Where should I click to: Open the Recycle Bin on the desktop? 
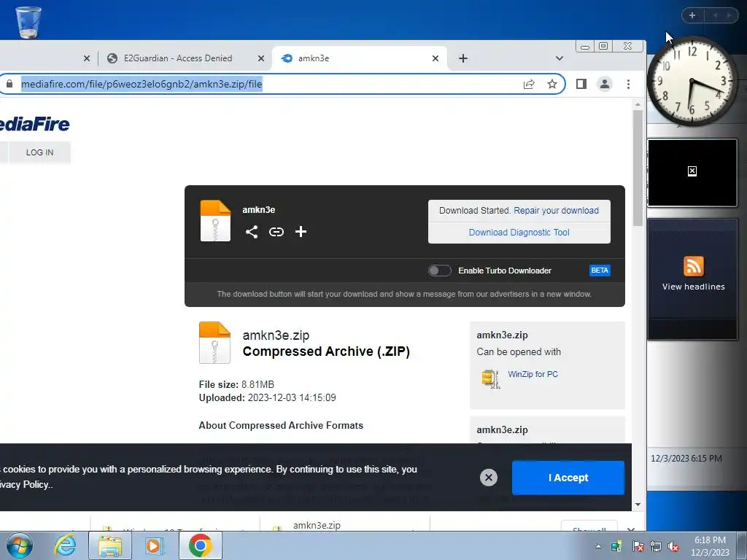coord(28,21)
